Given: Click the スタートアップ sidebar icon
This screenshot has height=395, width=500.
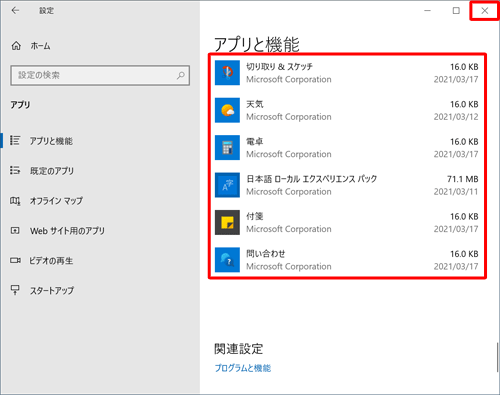Looking at the screenshot, I should (15, 290).
